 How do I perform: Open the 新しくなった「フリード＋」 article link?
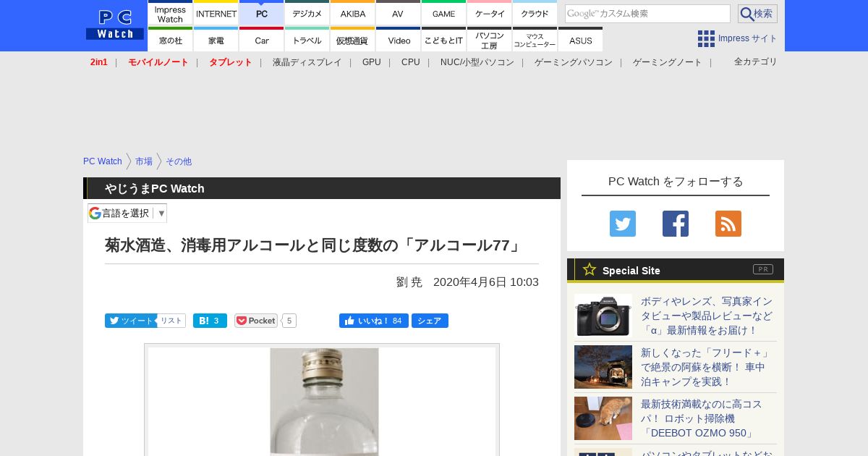pyautogui.click(x=707, y=367)
